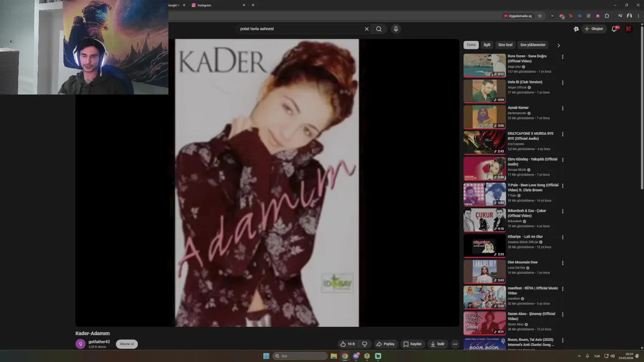
Task: Select the İlgili filter chip
Action: pyautogui.click(x=487, y=45)
